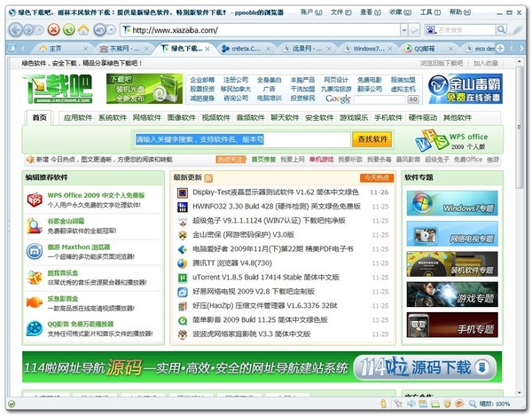Open the closed tabs list dropdown arrow
Image resolution: width=532 pixels, height=416 pixels.
[112, 30]
